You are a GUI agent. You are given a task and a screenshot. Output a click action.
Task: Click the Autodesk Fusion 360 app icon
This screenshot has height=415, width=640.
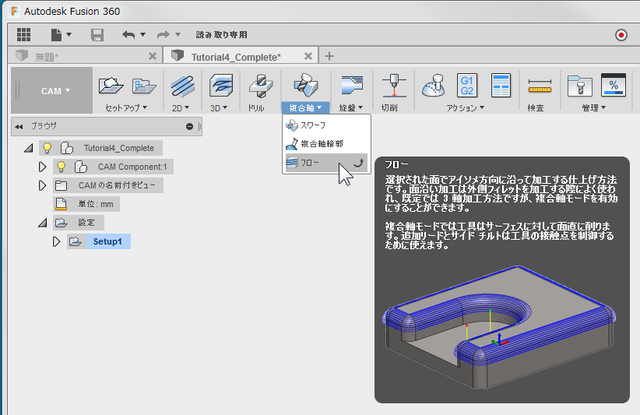(15, 11)
